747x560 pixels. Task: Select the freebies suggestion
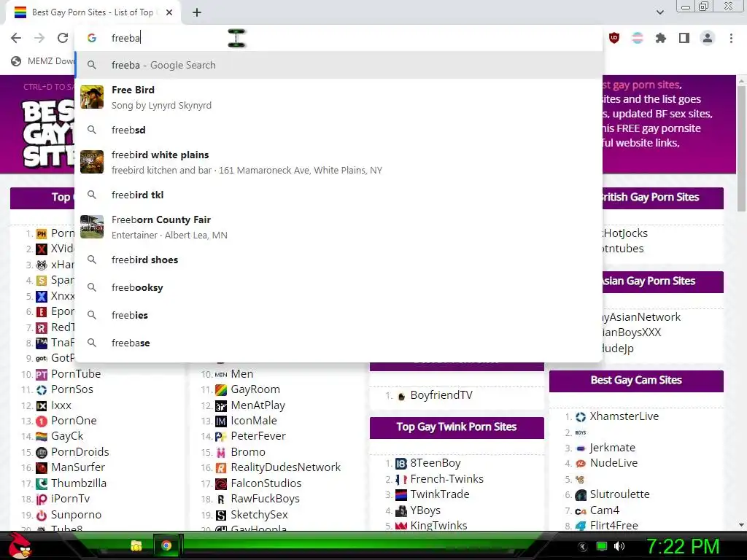coord(338,315)
